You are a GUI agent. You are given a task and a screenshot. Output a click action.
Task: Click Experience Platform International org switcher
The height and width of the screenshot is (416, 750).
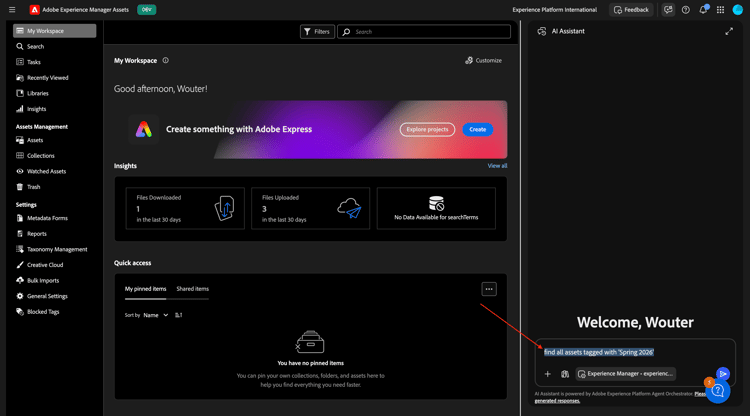554,10
